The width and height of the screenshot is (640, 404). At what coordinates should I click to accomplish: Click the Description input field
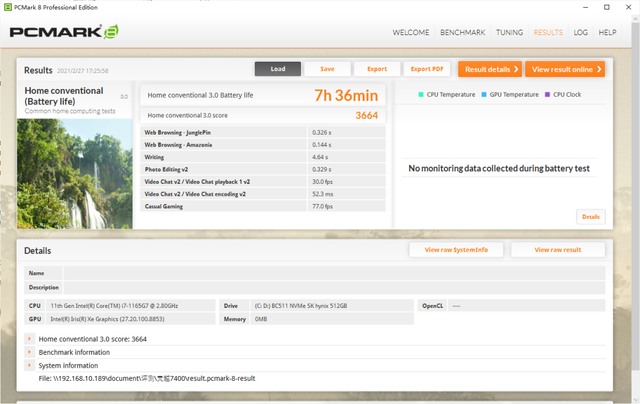[x=334, y=287]
